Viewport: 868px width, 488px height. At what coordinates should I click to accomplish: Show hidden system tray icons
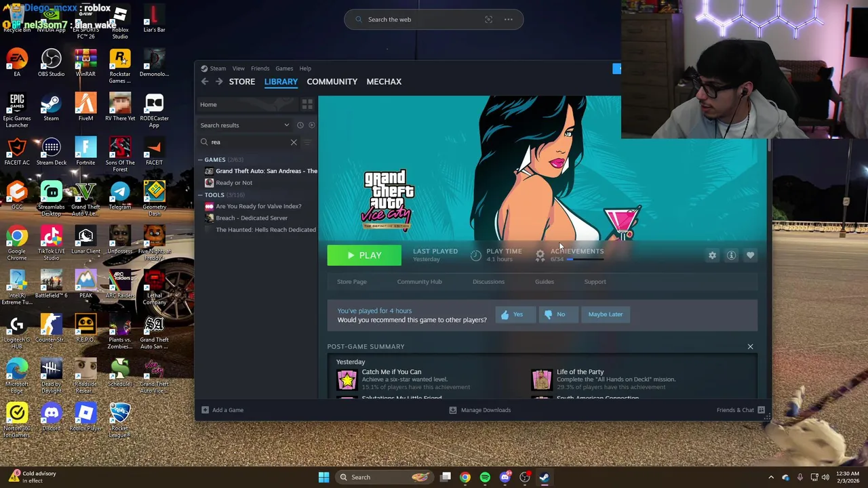pos(771,477)
